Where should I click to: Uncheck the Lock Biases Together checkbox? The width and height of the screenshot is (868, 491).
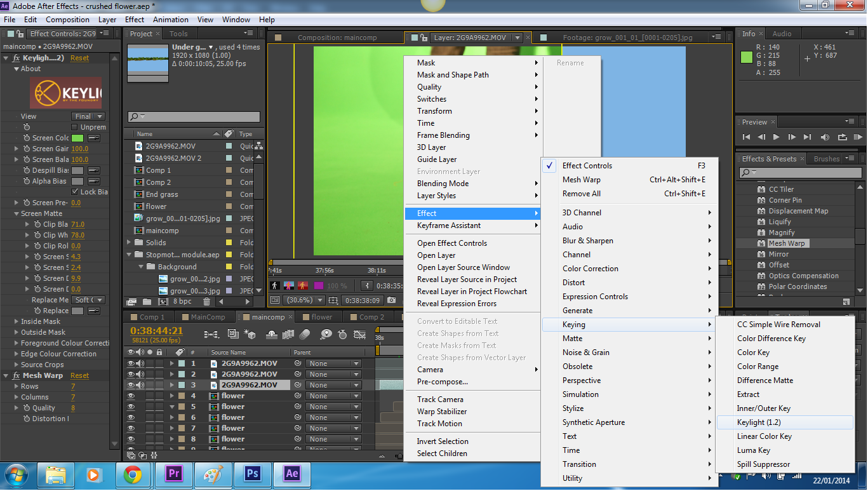click(x=75, y=192)
